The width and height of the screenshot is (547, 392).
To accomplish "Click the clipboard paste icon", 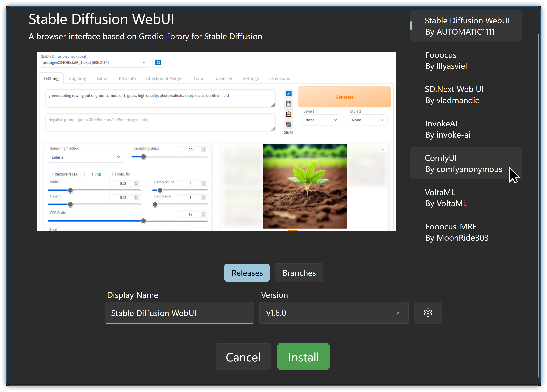I will tap(288, 114).
